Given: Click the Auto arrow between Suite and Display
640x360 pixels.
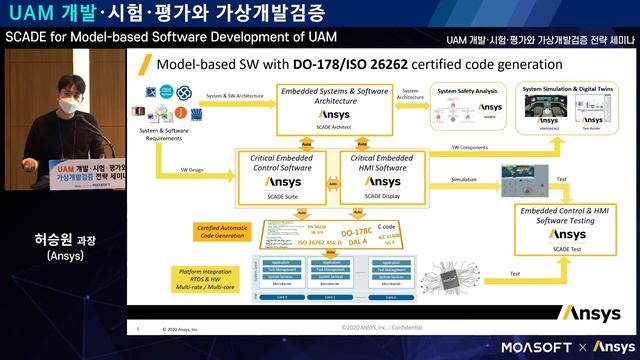Looking at the screenshot, I should tap(333, 184).
